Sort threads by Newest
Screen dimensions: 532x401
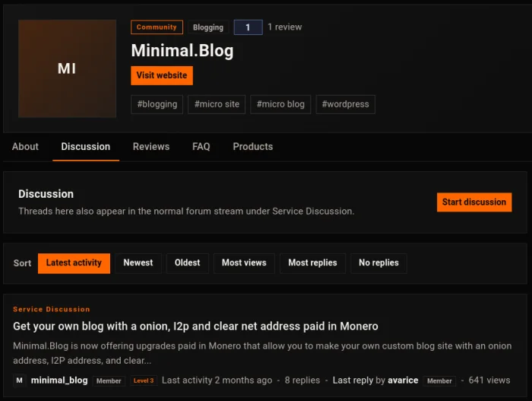[138, 263]
